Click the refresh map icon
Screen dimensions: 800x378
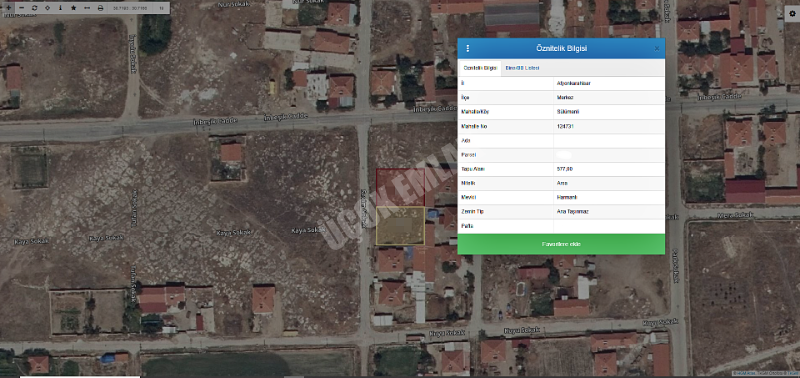pos(34,8)
